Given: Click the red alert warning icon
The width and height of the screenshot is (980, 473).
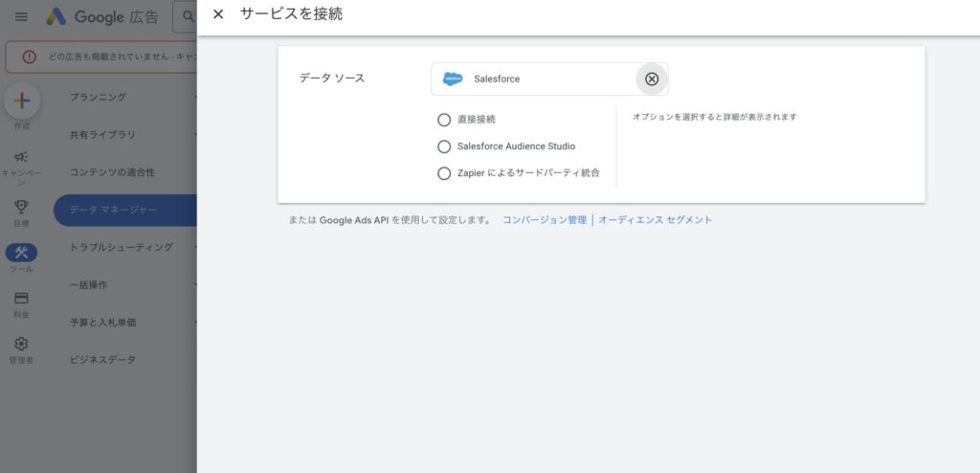Looking at the screenshot, I should pos(30,56).
